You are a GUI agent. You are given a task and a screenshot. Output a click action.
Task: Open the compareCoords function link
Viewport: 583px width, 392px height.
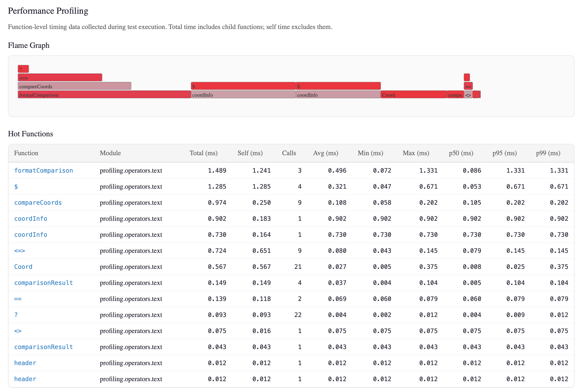tap(38, 203)
